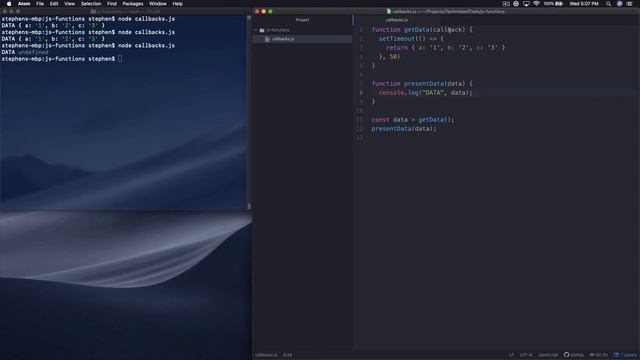
Task: Click 'getData' in the function definition
Action: pyautogui.click(x=416, y=30)
